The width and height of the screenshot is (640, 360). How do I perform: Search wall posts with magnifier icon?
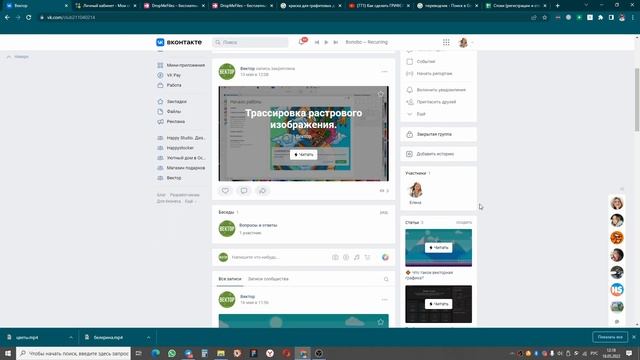386,279
